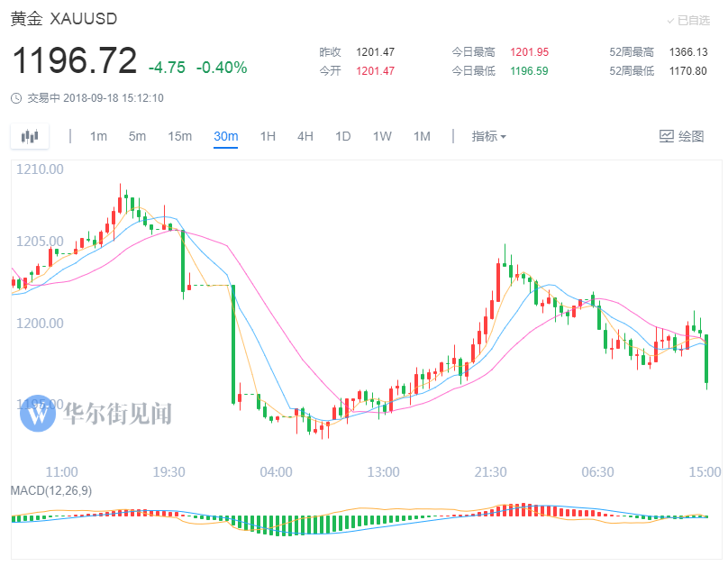Viewport: 728px width, 566px height.
Task: Click the 今开 value 1201.47
Action: pyautogui.click(x=375, y=71)
